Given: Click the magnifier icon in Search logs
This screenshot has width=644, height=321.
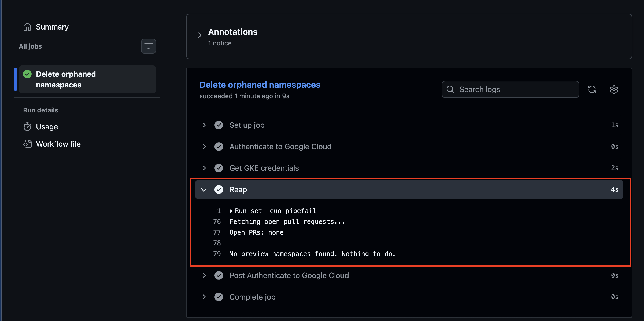Looking at the screenshot, I should click(450, 89).
